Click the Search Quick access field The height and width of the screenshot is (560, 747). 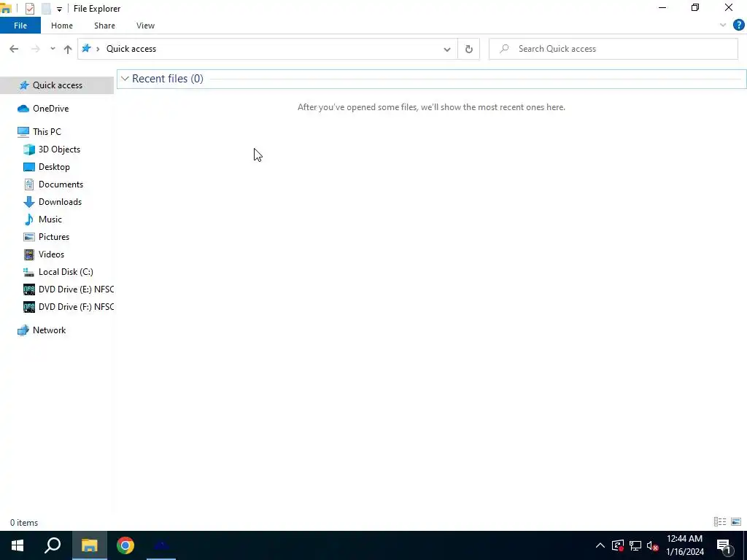614,49
